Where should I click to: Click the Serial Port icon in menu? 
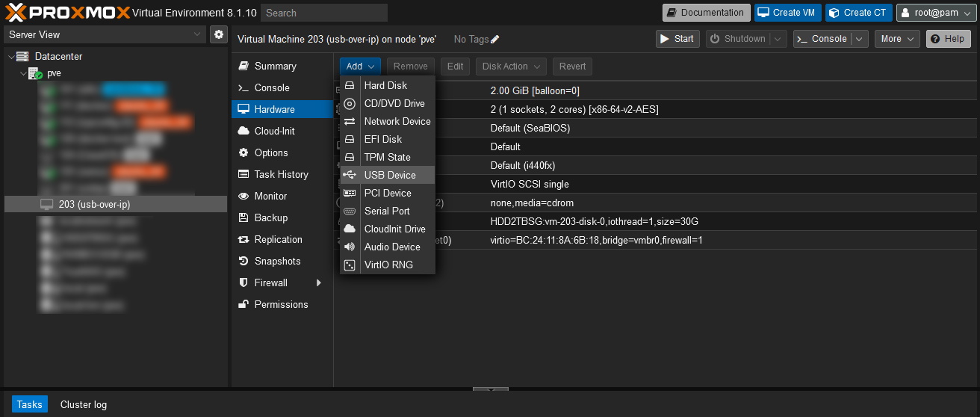click(x=350, y=211)
